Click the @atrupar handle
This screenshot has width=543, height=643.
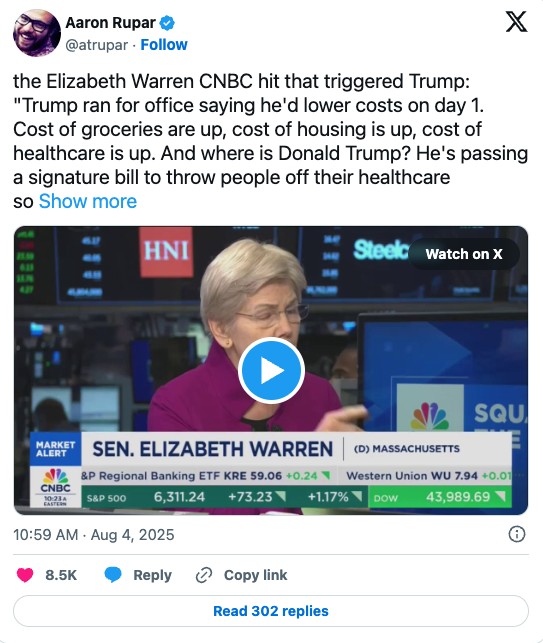tap(97, 45)
